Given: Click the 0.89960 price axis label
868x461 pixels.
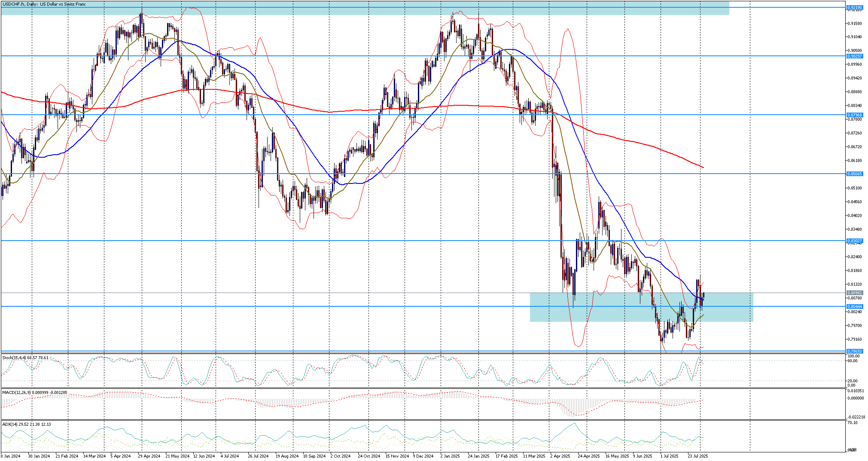Looking at the screenshot, I should tap(854, 64).
